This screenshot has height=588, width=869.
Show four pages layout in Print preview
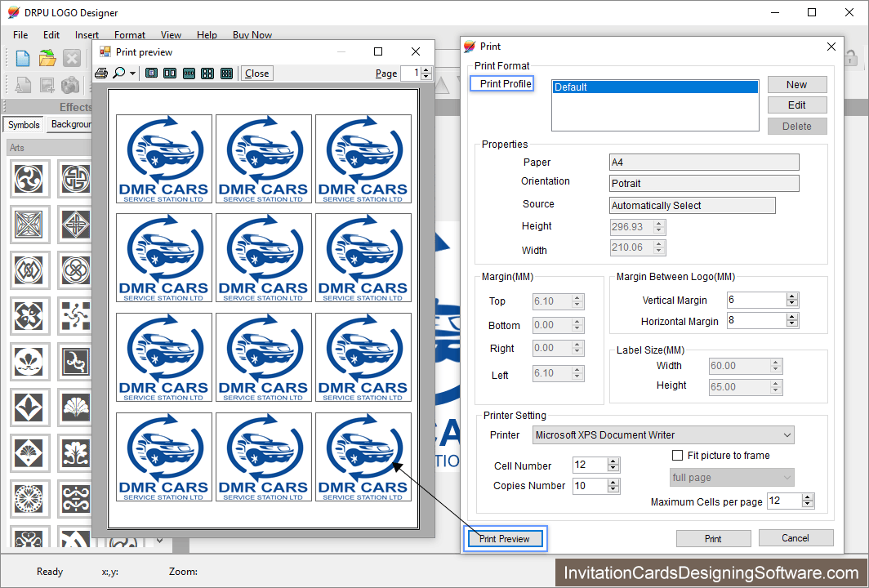click(x=207, y=73)
